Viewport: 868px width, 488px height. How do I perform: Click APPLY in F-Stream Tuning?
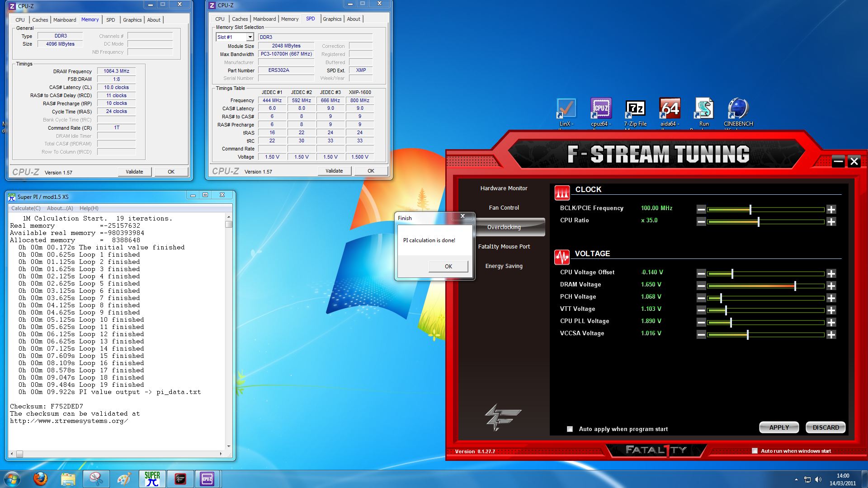[779, 427]
